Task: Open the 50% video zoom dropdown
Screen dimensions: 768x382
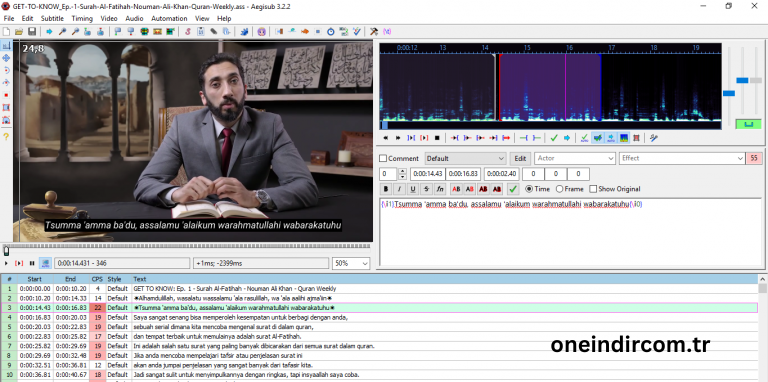Action: click(x=351, y=263)
